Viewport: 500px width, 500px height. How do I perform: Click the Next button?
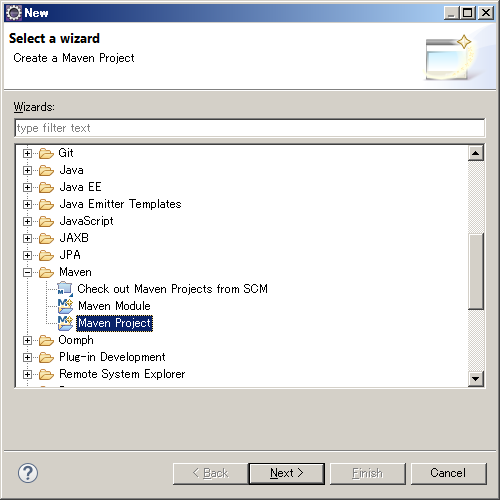pyautogui.click(x=287, y=473)
